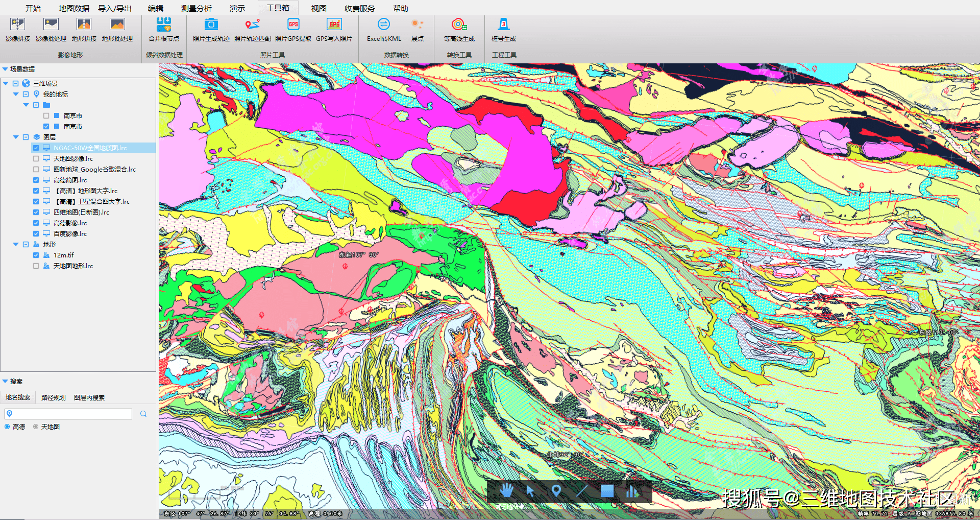
Task: Select the 高德影像.lrc layer row
Action: click(70, 223)
